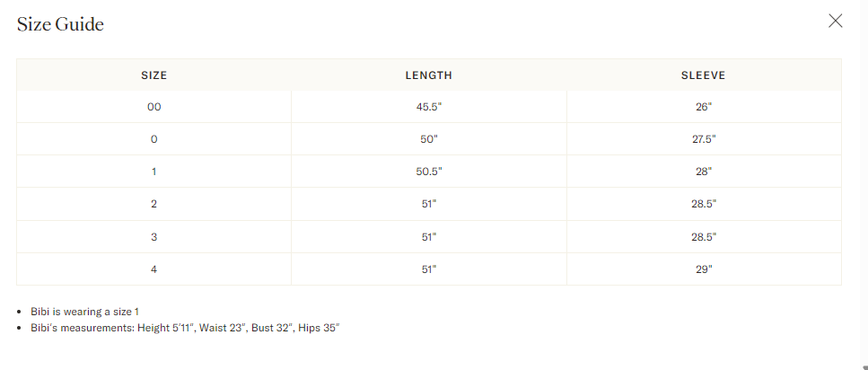Viewport: 868px width, 370px height.
Task: Click the 50" length value
Action: click(x=429, y=139)
